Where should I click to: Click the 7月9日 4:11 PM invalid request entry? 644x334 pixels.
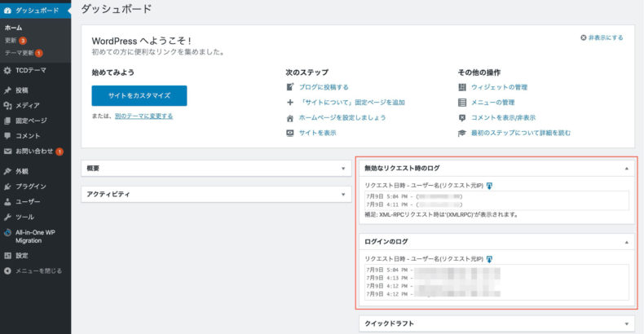click(414, 204)
